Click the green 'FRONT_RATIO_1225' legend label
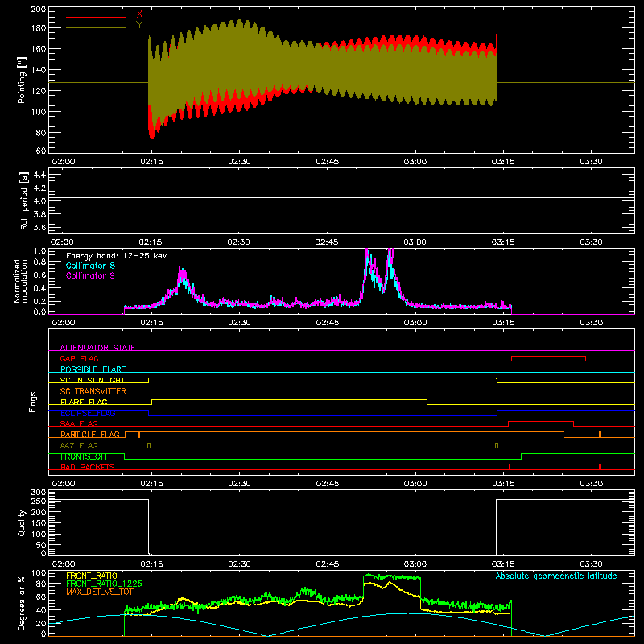Image resolution: width=644 pixels, height=644 pixels. point(104,584)
